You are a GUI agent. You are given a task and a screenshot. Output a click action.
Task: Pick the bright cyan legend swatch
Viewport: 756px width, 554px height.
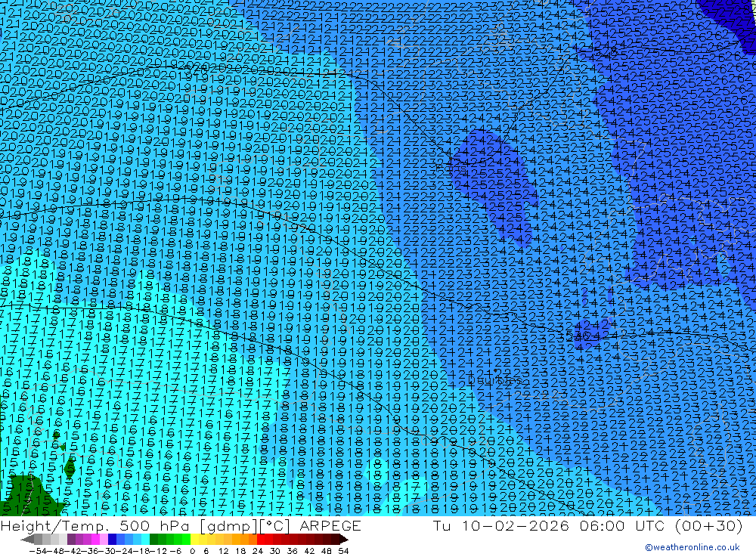click(145, 540)
